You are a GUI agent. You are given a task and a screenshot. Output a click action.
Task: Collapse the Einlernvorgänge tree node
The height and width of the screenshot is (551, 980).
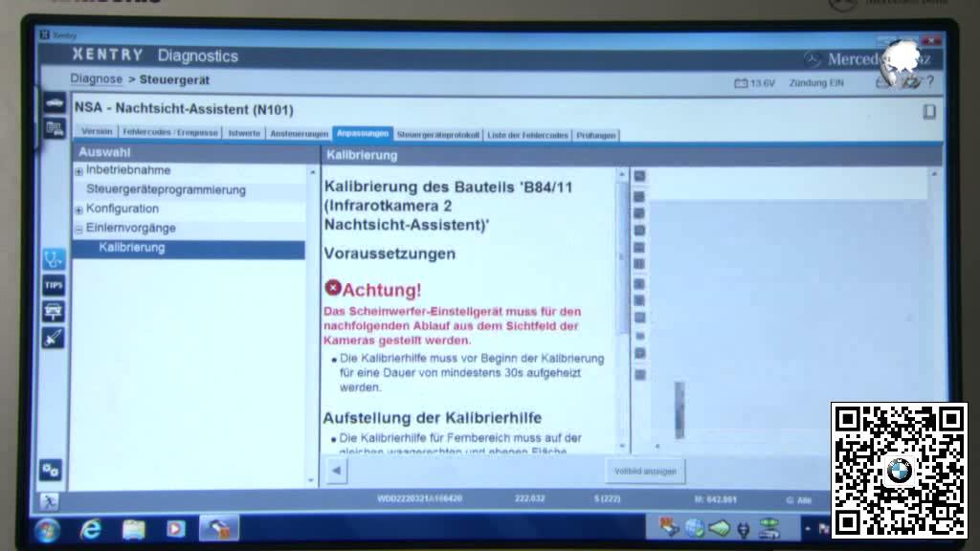[78, 230]
